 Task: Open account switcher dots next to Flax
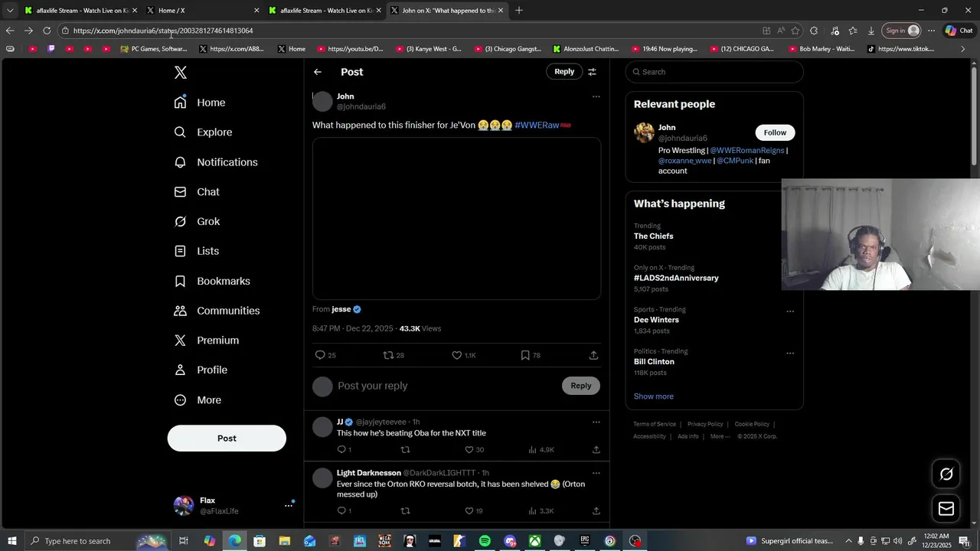tap(289, 505)
